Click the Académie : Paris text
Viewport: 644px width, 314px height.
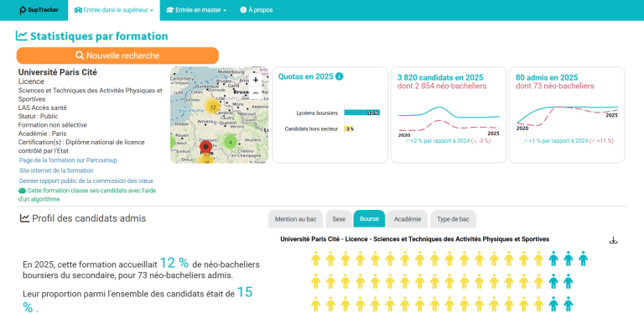42,133
